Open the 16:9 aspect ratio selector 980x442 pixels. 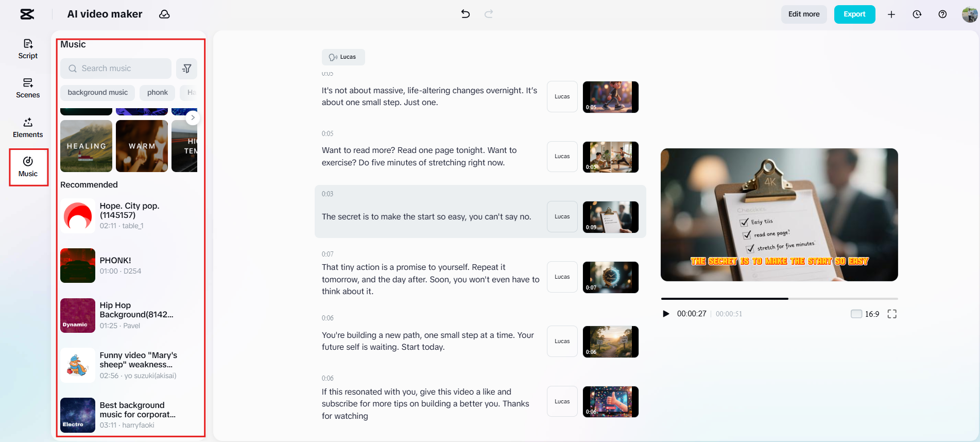tap(865, 314)
